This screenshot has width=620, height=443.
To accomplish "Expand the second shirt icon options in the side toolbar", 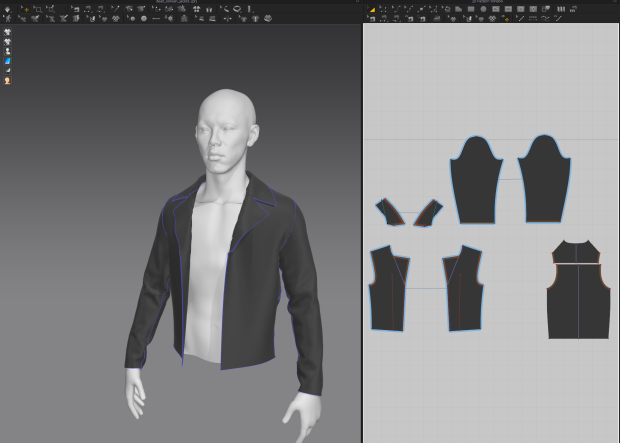I will click(x=8, y=42).
